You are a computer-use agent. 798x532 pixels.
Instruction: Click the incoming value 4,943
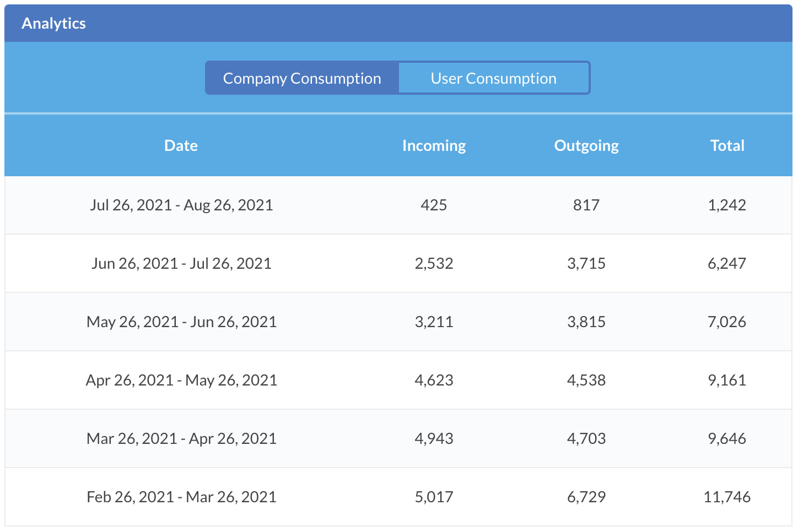(x=434, y=438)
